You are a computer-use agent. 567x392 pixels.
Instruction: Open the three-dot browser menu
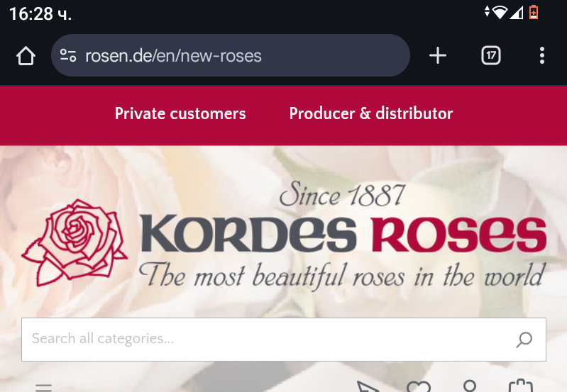pos(541,55)
